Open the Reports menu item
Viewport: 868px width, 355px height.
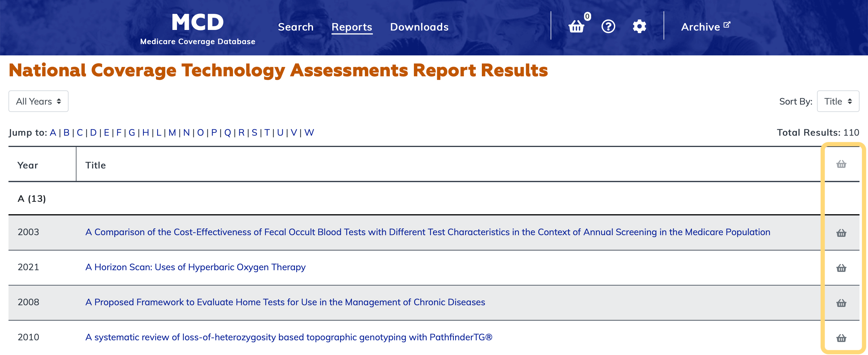point(352,27)
